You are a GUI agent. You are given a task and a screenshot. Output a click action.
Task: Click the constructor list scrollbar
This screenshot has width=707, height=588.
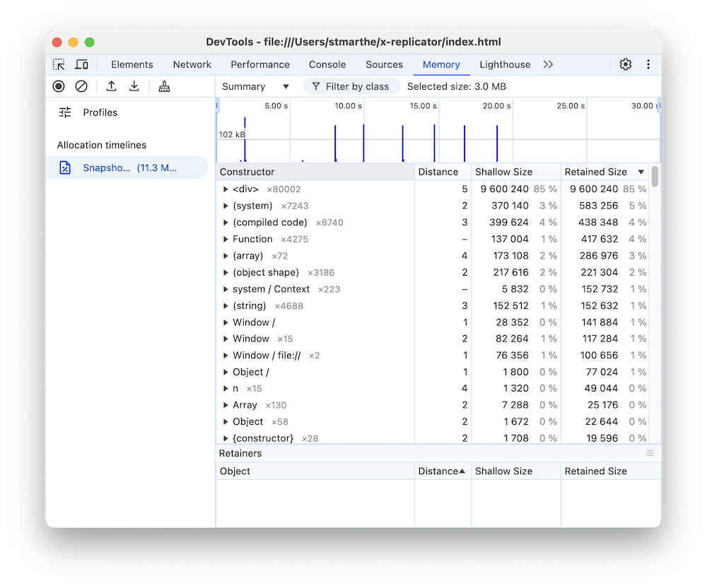(654, 177)
